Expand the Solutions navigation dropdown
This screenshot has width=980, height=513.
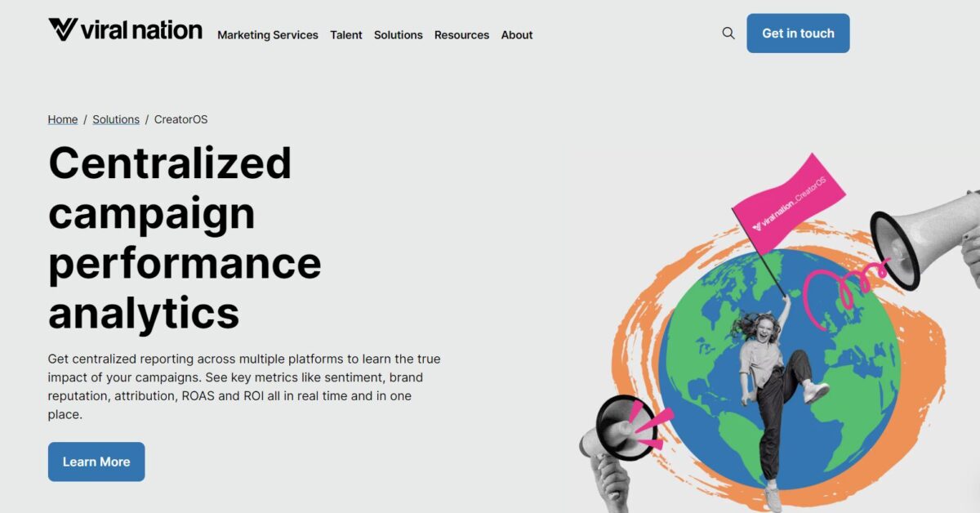tap(398, 35)
